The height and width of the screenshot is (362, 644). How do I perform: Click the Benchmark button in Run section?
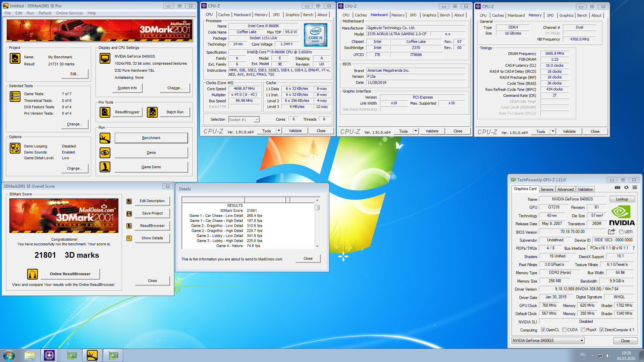pos(151,138)
